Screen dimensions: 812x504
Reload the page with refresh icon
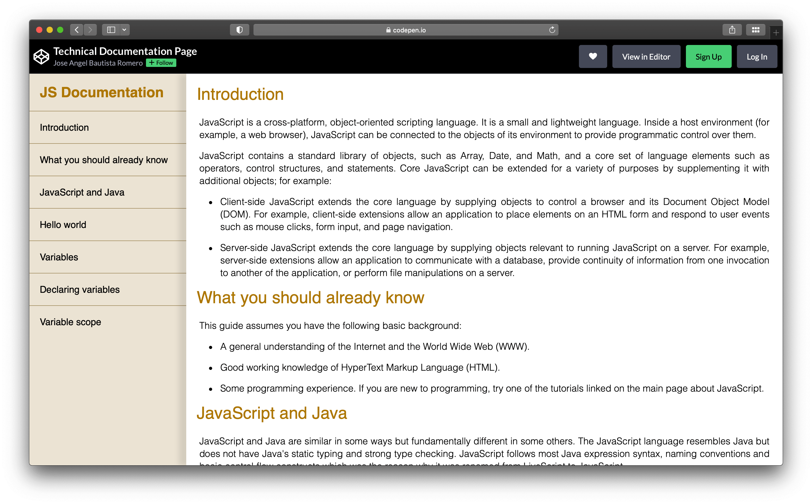point(552,30)
